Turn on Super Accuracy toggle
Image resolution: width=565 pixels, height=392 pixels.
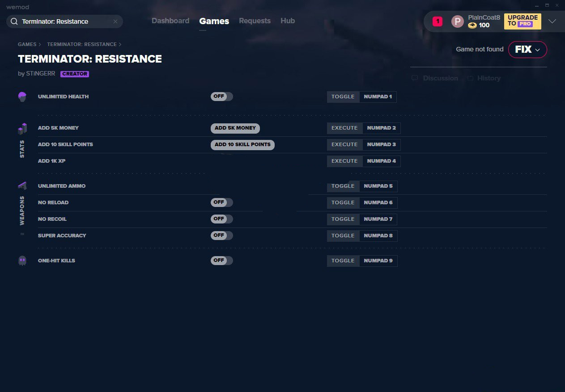tap(222, 236)
